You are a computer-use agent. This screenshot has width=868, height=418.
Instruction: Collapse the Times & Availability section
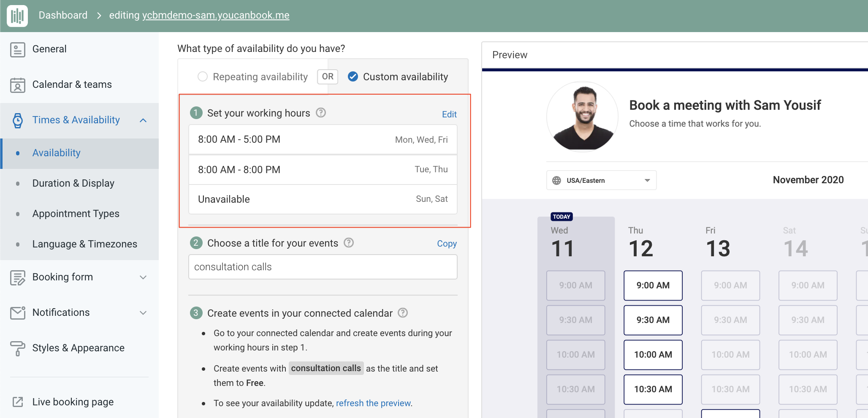tap(143, 120)
